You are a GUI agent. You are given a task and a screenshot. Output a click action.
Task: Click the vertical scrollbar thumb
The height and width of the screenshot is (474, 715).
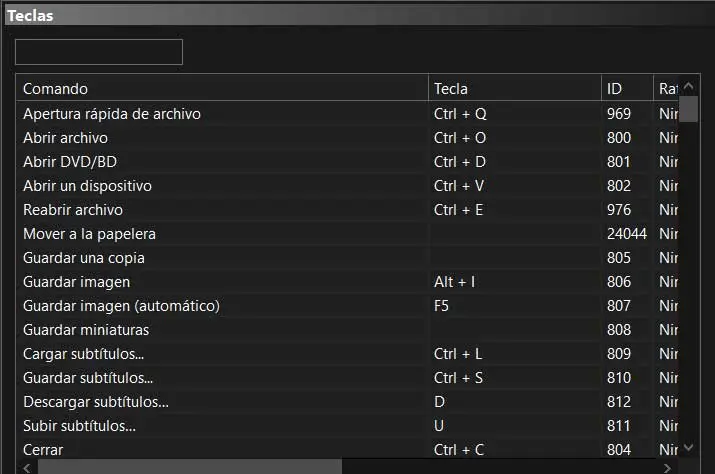689,103
